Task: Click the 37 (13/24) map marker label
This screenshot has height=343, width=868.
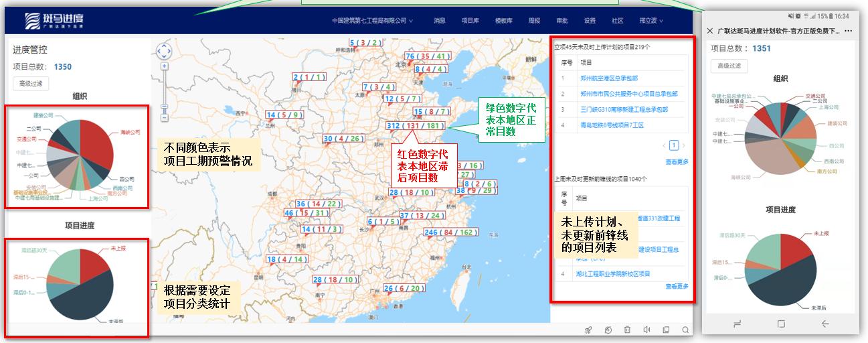Action: (422, 216)
